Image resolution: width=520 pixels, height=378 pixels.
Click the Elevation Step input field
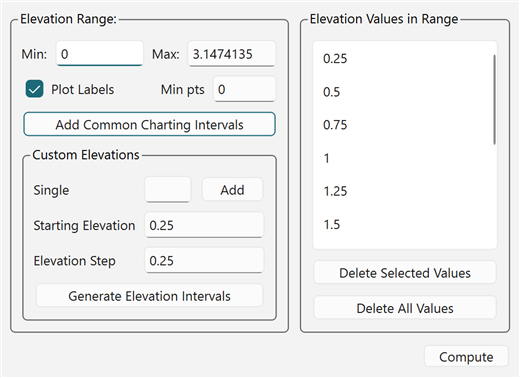(x=204, y=260)
